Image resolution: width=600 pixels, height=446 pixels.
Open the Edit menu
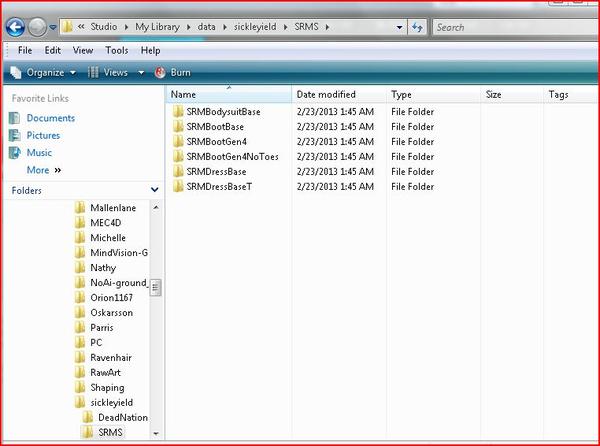(52, 50)
